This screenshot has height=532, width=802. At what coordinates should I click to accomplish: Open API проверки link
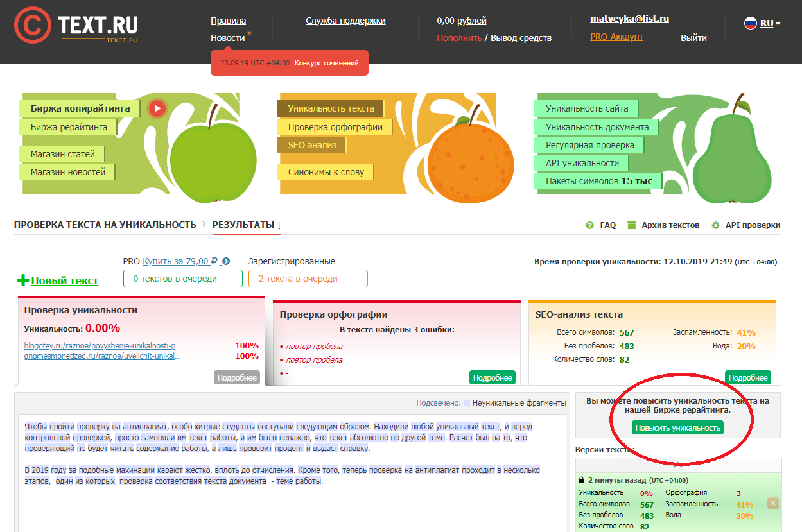(x=753, y=225)
